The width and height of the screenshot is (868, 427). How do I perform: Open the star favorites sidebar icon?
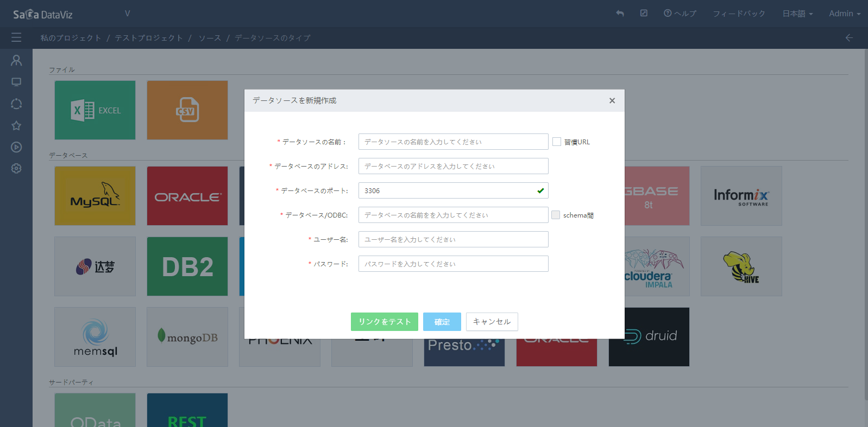[16, 125]
